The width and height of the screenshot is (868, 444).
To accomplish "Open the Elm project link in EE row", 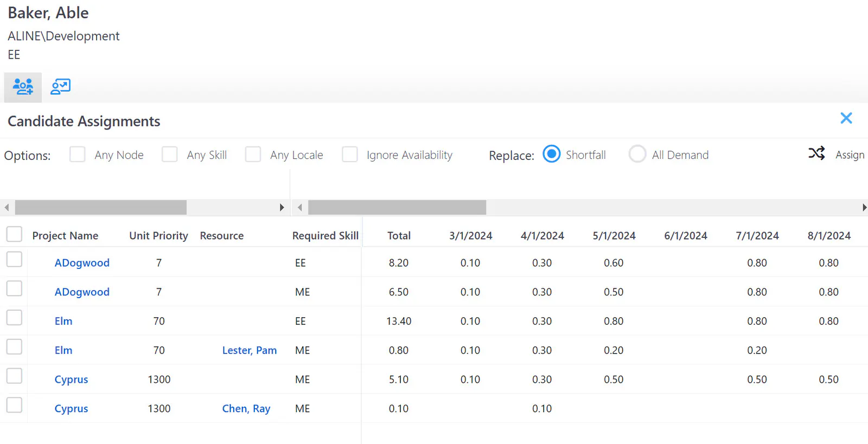I will [x=63, y=321].
